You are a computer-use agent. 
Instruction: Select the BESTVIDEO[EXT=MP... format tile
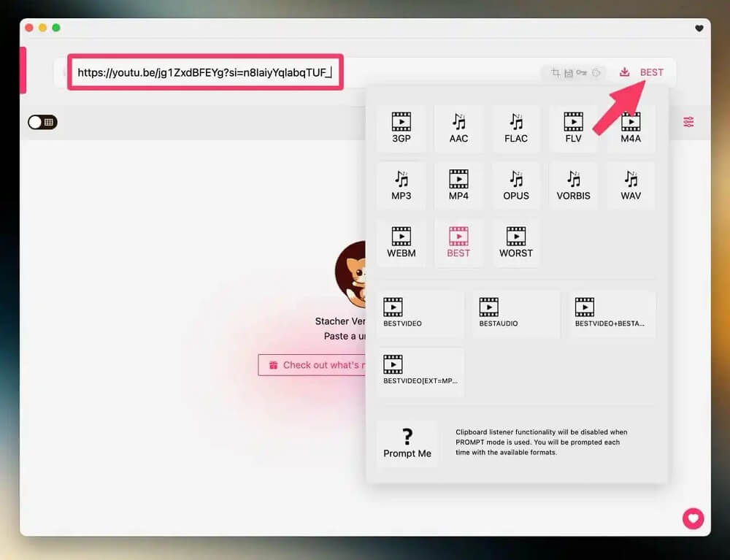tap(420, 372)
